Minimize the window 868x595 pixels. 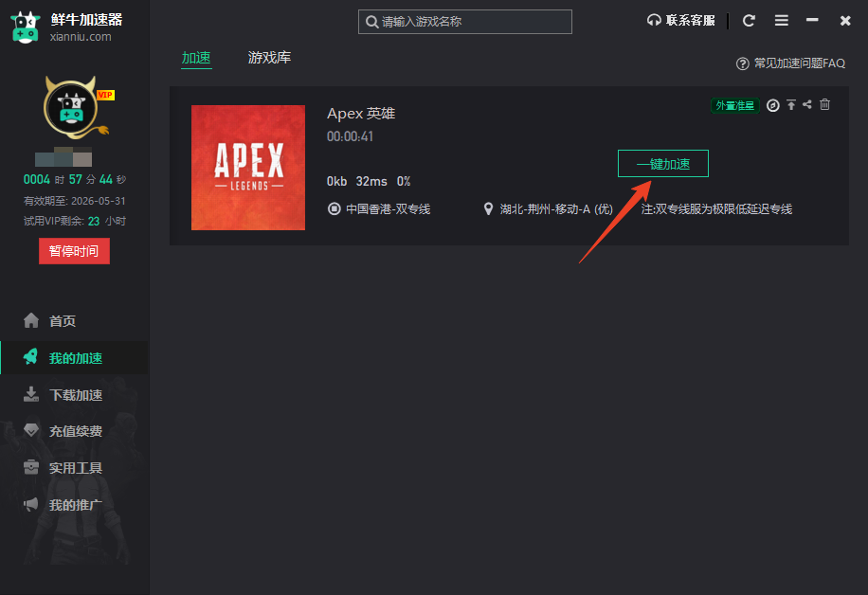(812, 20)
